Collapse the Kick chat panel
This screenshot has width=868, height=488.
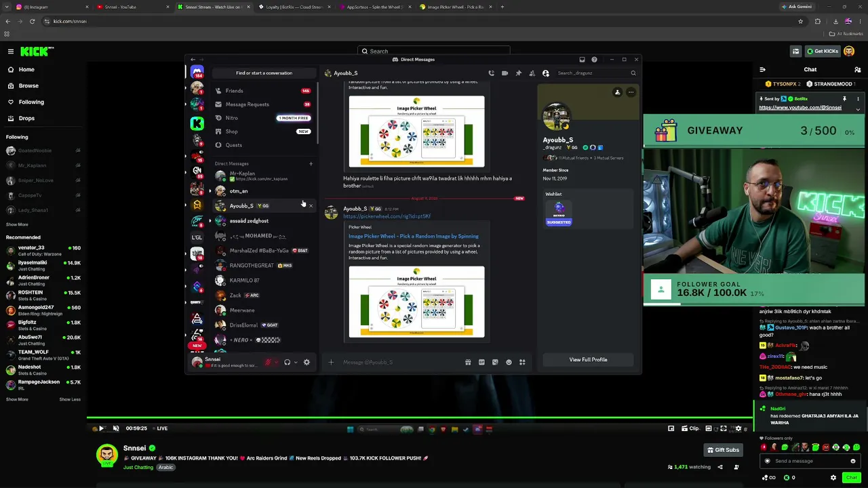[762, 70]
